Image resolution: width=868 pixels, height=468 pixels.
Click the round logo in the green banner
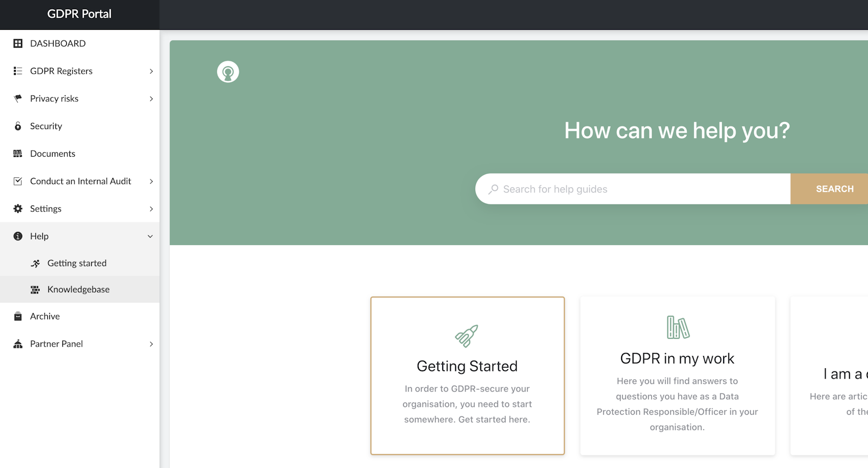(x=228, y=72)
